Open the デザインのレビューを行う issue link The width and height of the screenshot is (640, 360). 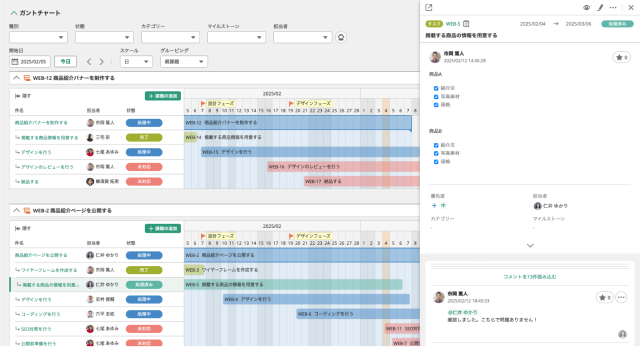(47, 167)
